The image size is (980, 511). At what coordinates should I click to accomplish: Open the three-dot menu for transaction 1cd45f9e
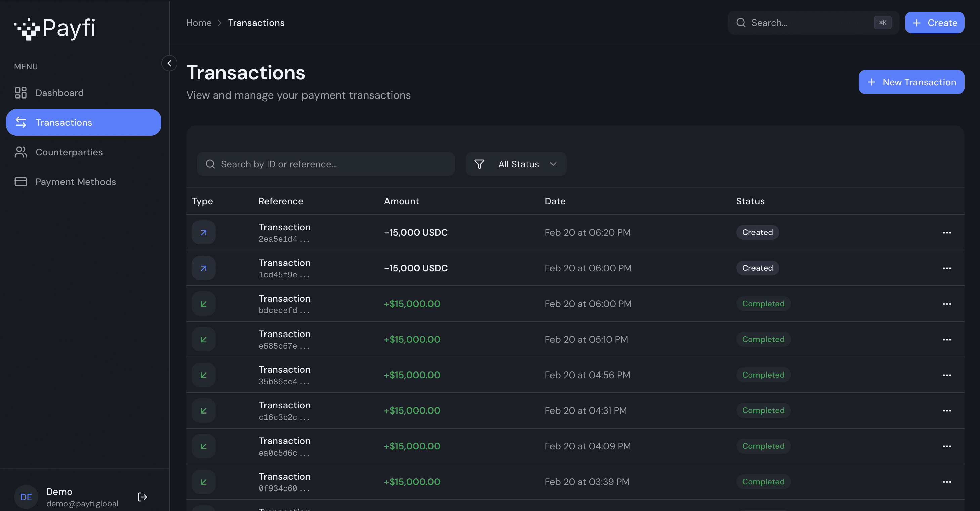point(946,268)
